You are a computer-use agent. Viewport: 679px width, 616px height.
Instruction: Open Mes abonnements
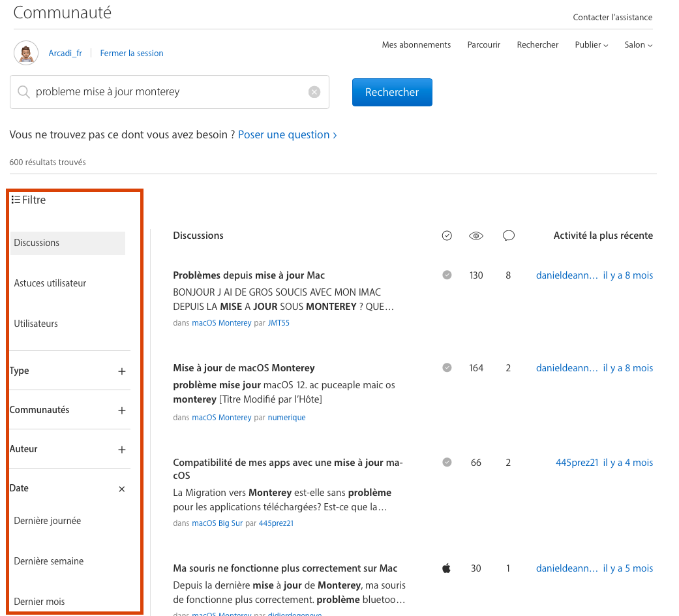[x=416, y=44]
